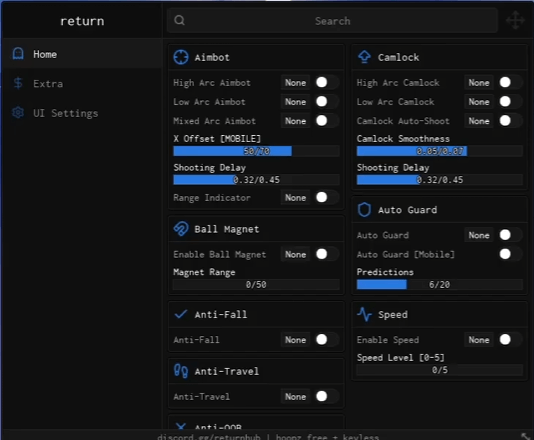Switch on Enable Ball Magnet
Viewport: 534px width, 440px height.
pos(327,254)
